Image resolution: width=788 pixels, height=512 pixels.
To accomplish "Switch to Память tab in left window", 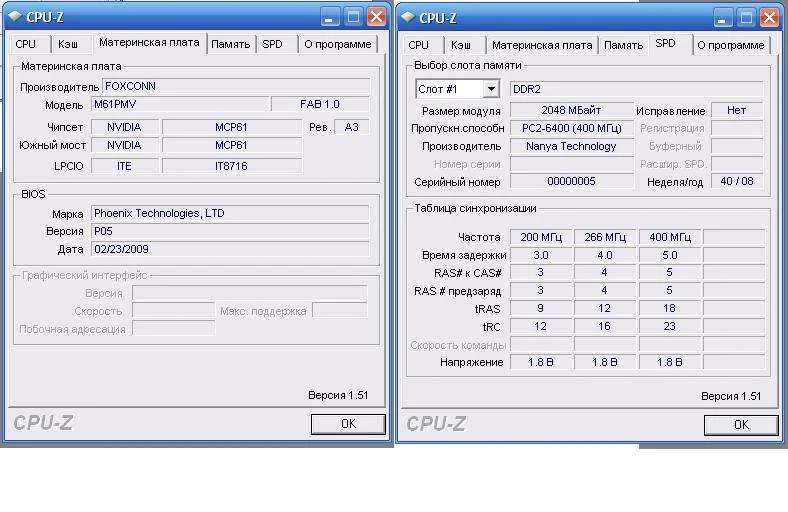I will click(x=231, y=44).
